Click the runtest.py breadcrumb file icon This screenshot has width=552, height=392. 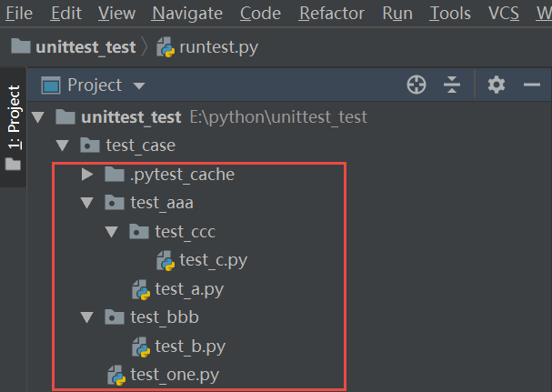click(x=166, y=46)
